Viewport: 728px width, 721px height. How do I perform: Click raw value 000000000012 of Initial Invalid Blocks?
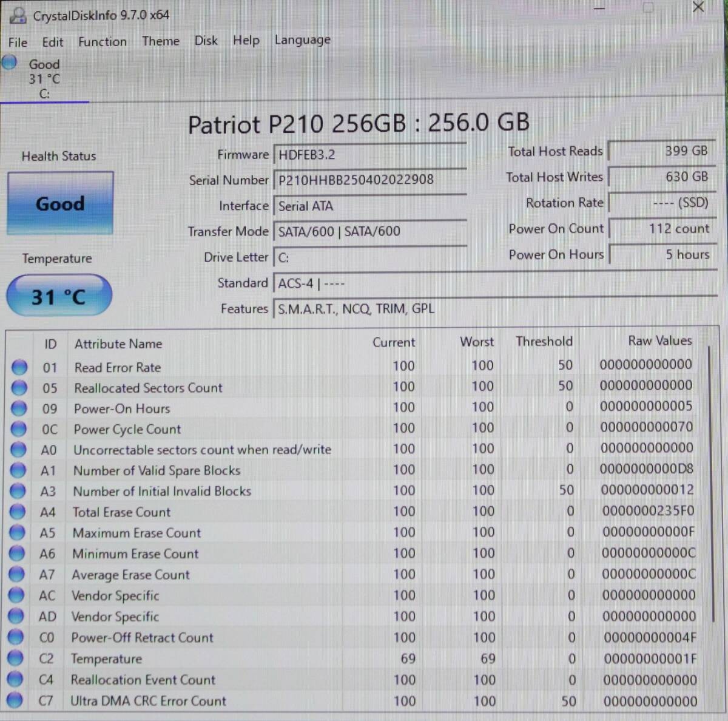point(647,490)
